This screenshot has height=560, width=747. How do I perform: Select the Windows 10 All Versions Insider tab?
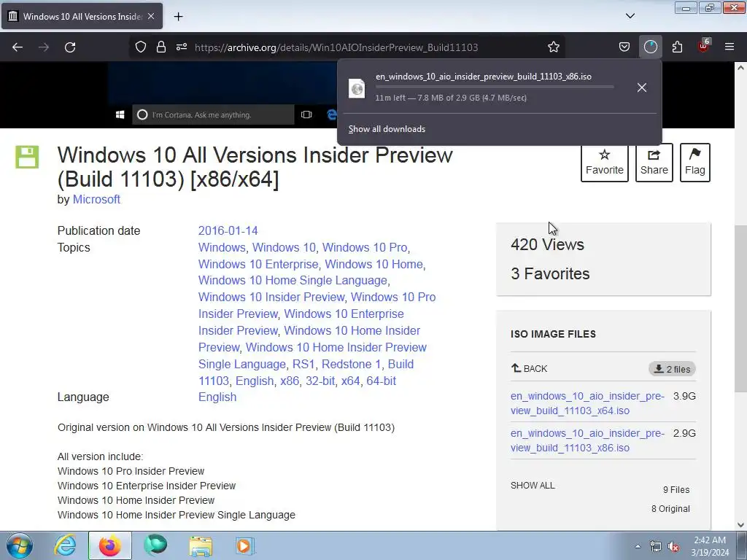[82, 16]
